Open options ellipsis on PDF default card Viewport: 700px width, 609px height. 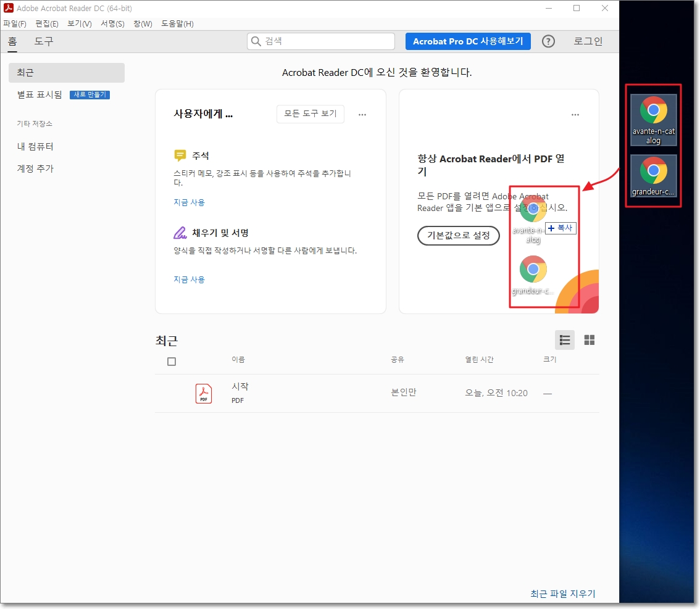[x=575, y=115]
